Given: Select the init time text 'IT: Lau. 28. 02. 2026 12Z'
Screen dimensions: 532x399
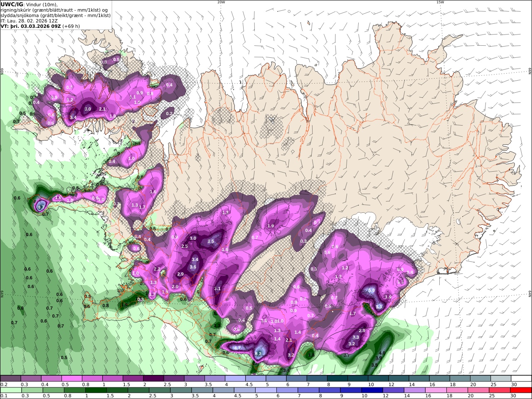Looking at the screenshot, I should (29, 20).
